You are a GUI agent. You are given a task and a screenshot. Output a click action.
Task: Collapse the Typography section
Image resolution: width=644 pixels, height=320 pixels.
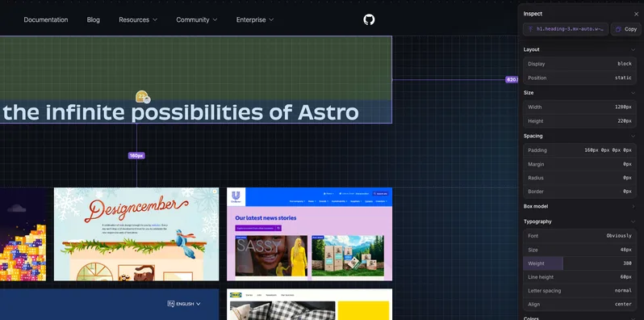pyautogui.click(x=633, y=221)
